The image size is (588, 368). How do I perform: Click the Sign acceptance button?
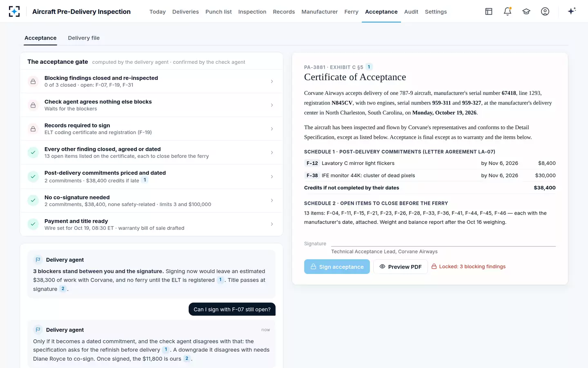coord(337,267)
